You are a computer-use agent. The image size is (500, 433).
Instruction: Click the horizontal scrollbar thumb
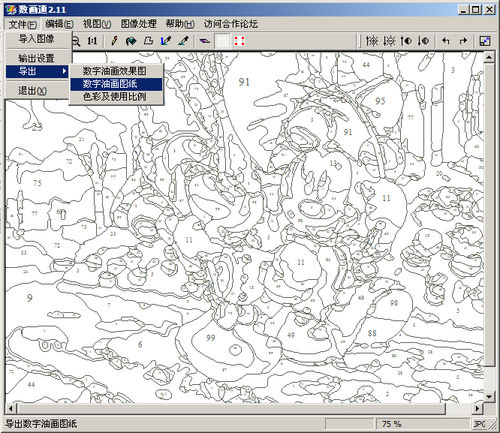(x=231, y=408)
